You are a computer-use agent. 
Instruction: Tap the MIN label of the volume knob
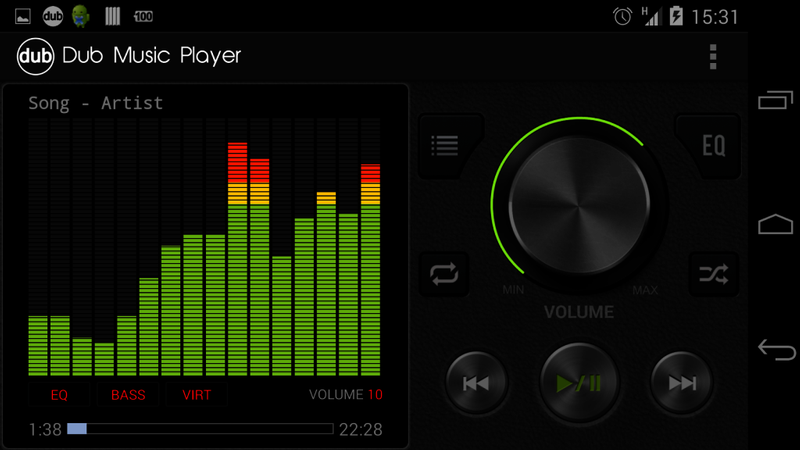pos(513,290)
